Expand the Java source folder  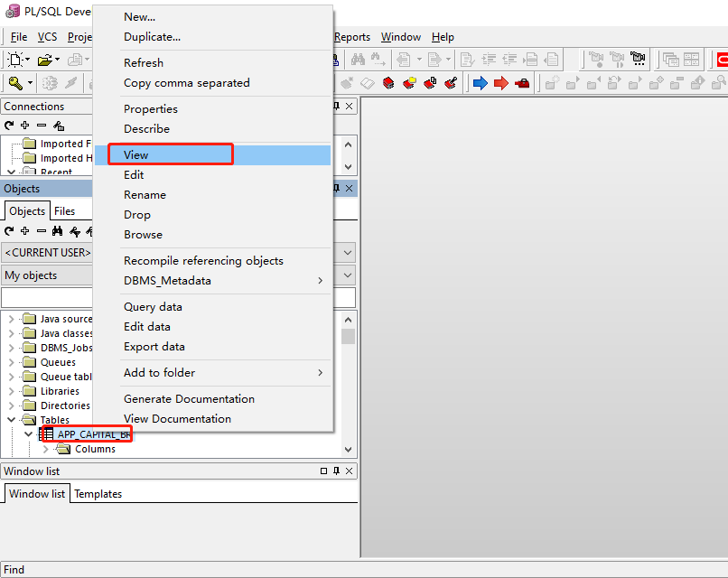point(12,319)
